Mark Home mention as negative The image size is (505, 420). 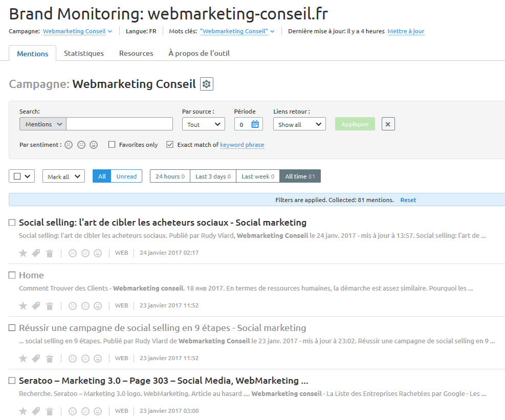pos(73,305)
